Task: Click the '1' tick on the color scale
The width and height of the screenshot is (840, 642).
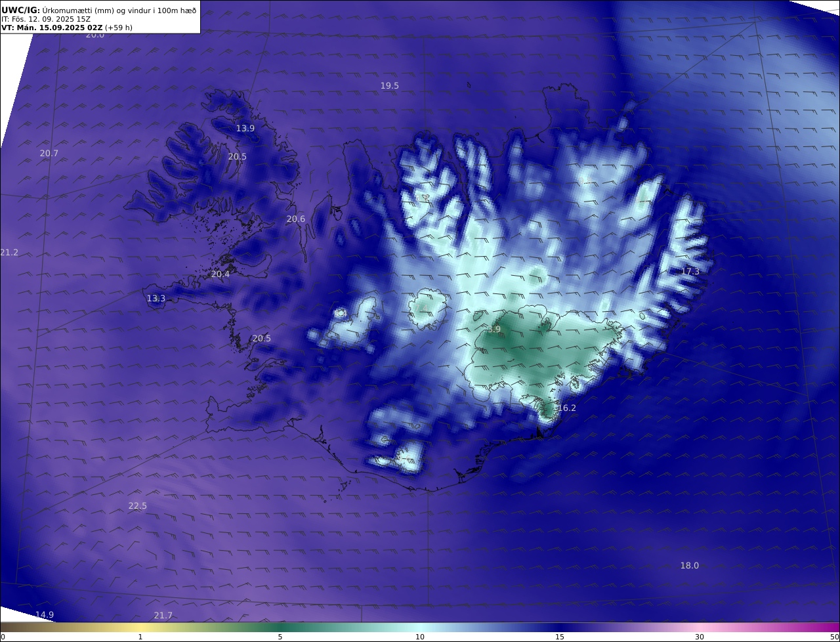Action: [x=140, y=637]
